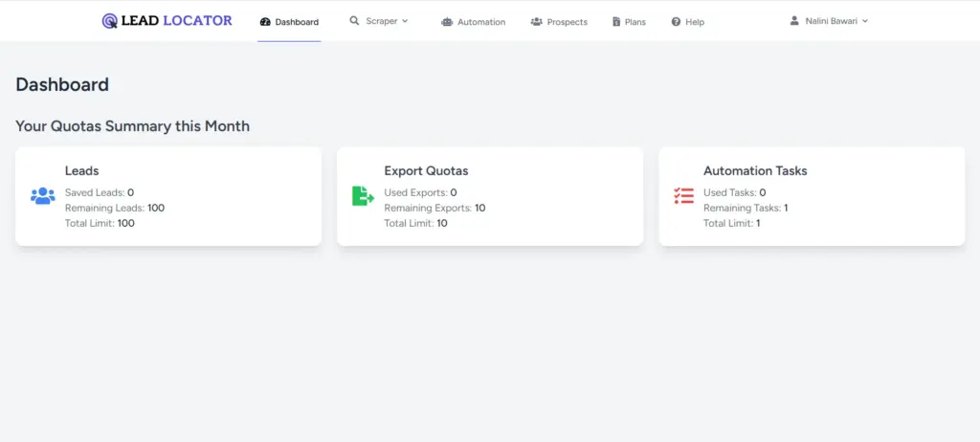
Task: Open the Scraper menu
Action: pyautogui.click(x=379, y=21)
